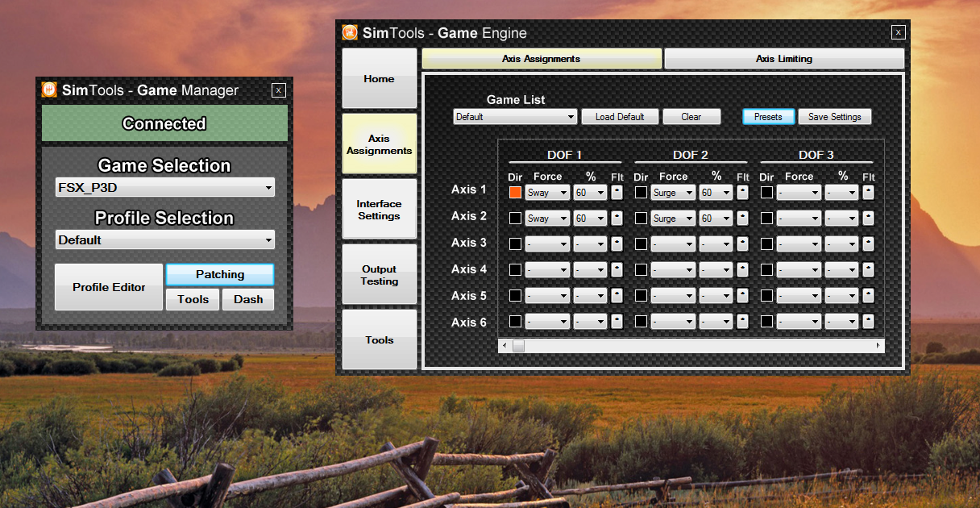980x508 pixels.
Task: Open Flt filter button for Axis 1 DOF 2
Action: pyautogui.click(x=742, y=193)
